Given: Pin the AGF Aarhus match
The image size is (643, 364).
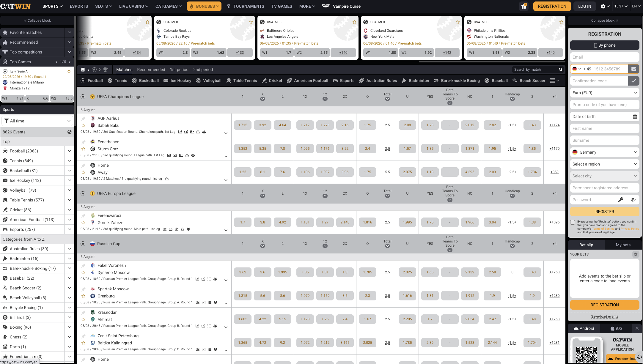Looking at the screenshot, I should click(x=83, y=119).
